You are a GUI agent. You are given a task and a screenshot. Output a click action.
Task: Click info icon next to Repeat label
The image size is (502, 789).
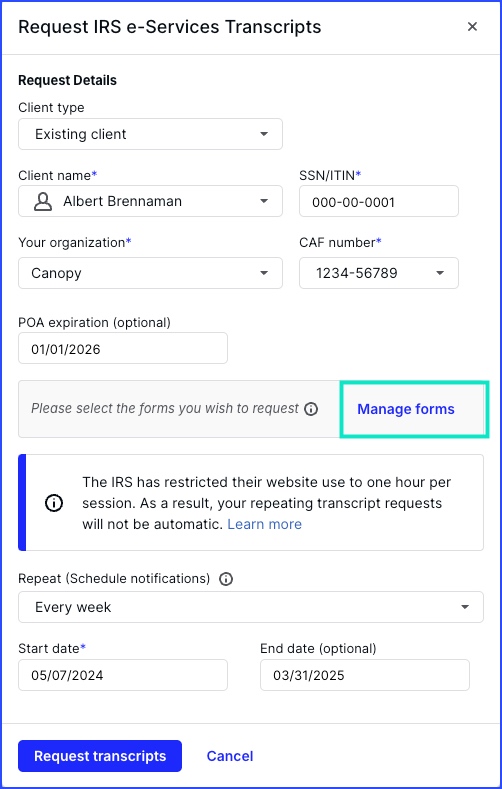tap(226, 579)
